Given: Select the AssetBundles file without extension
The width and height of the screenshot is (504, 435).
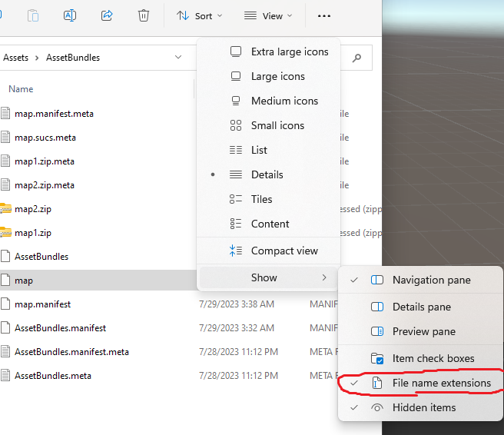Looking at the screenshot, I should coord(41,257).
